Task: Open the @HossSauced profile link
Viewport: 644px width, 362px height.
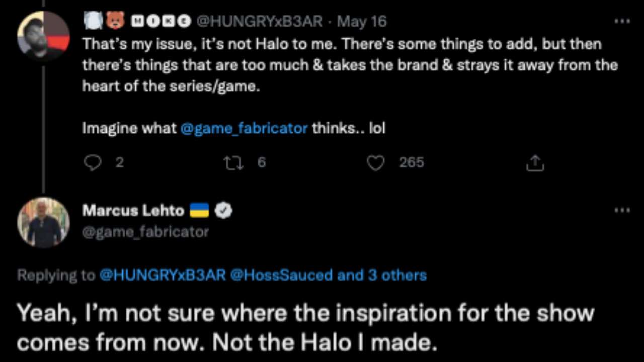Action: (281, 275)
